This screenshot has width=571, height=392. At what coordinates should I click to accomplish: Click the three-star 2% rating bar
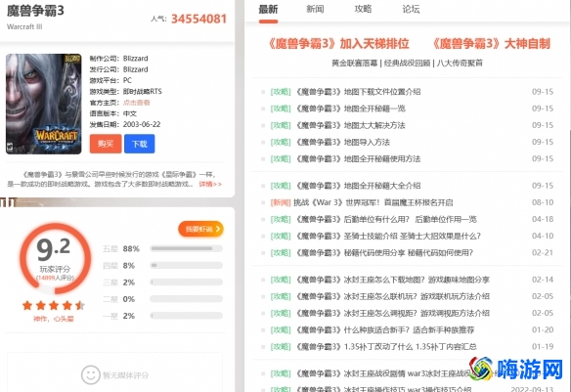click(x=186, y=283)
